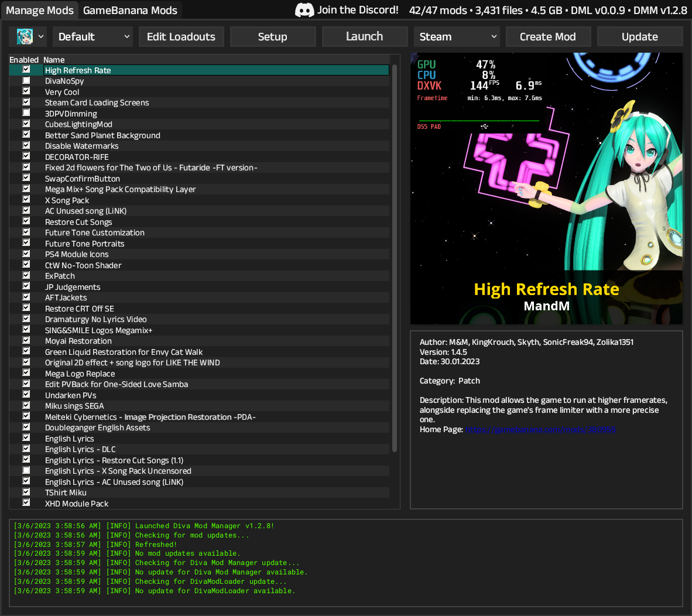The width and height of the screenshot is (692, 616).
Task: Launch the game with Launch button
Action: (x=365, y=37)
